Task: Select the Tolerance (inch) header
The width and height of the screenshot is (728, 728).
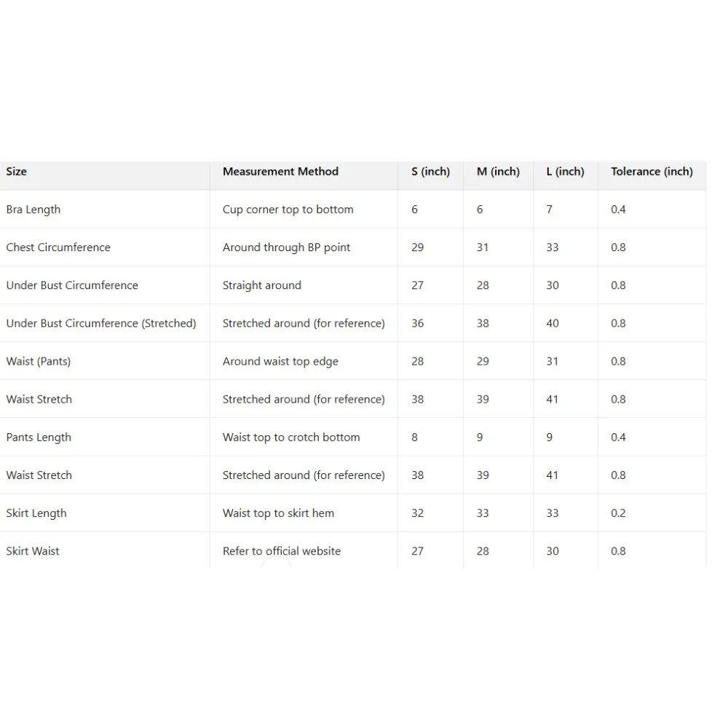Action: tap(652, 172)
